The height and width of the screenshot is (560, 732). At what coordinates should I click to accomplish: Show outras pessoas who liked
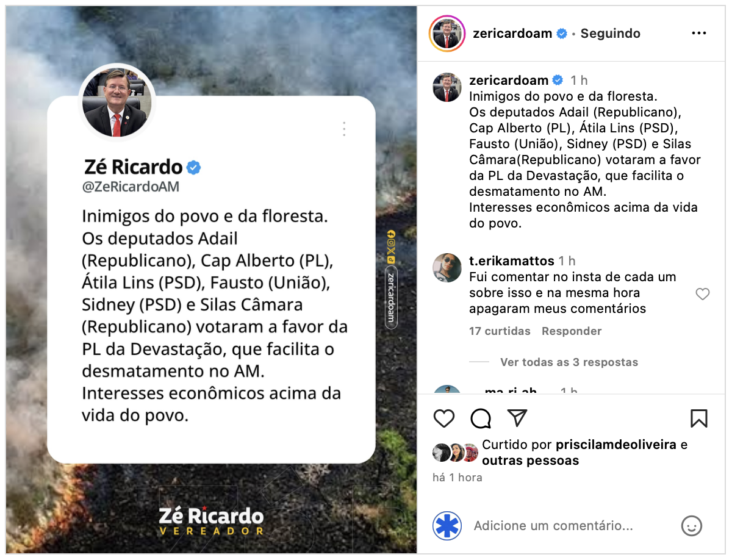click(530, 461)
